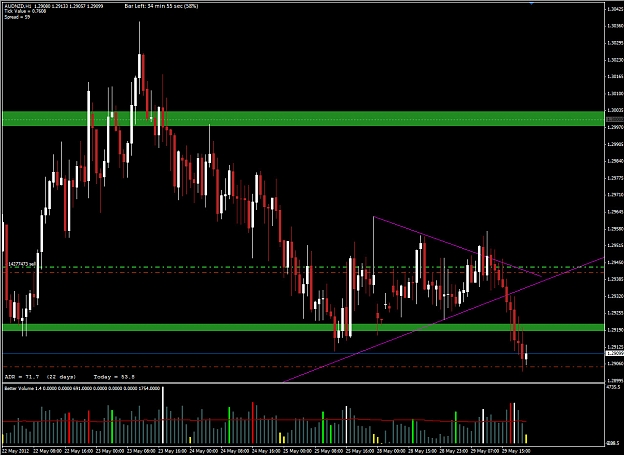Click the solid blue horizontal price line
The width and height of the screenshot is (625, 456).
tap(304, 354)
